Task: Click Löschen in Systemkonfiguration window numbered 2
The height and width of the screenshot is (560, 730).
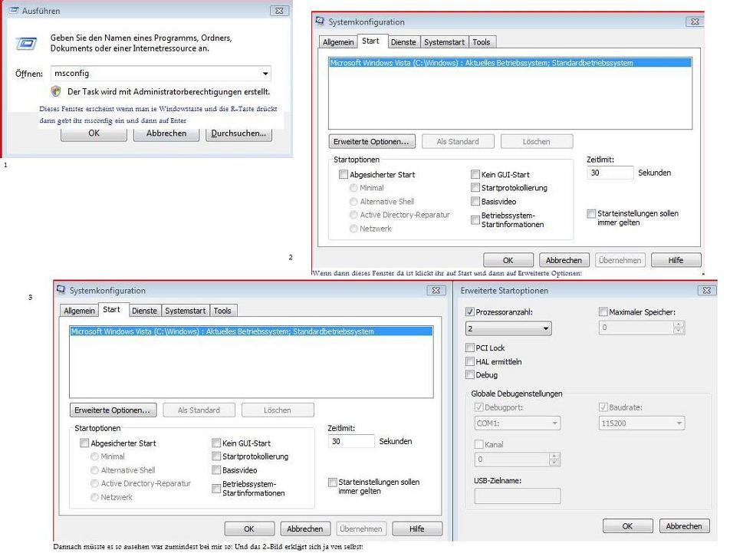Action: (x=536, y=142)
